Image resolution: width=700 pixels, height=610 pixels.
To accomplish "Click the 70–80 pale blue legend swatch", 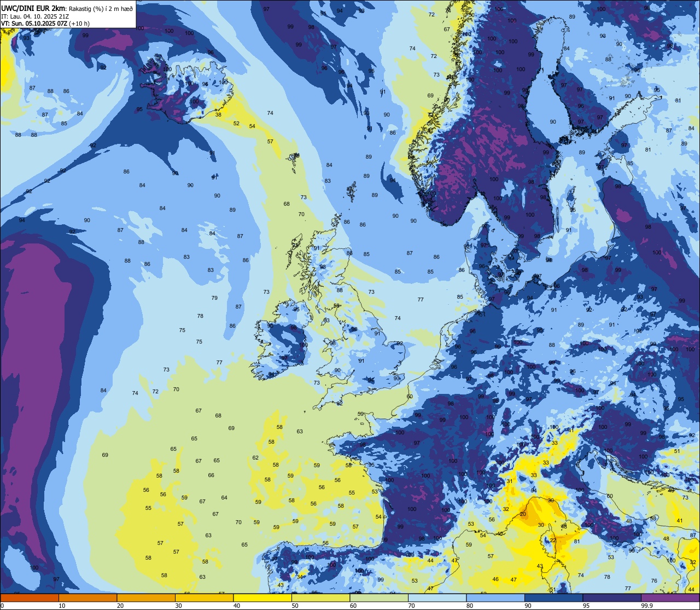I will [437, 597].
